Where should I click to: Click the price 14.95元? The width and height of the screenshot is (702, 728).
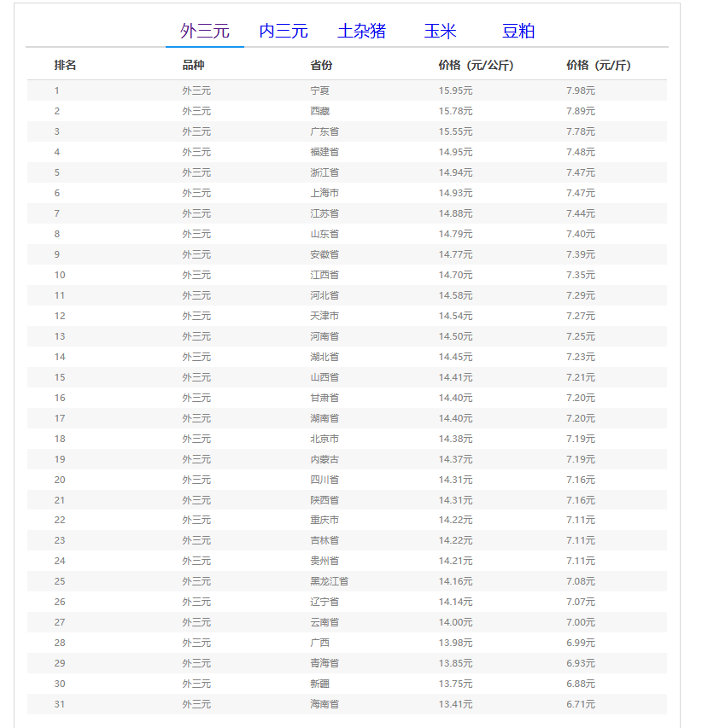456,152
